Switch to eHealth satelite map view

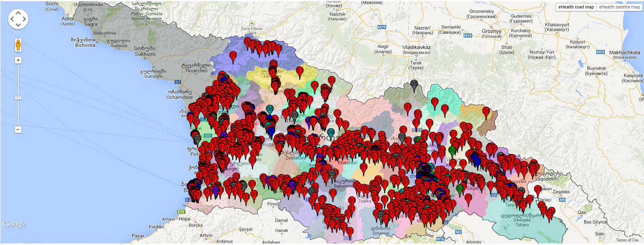tap(619, 7)
